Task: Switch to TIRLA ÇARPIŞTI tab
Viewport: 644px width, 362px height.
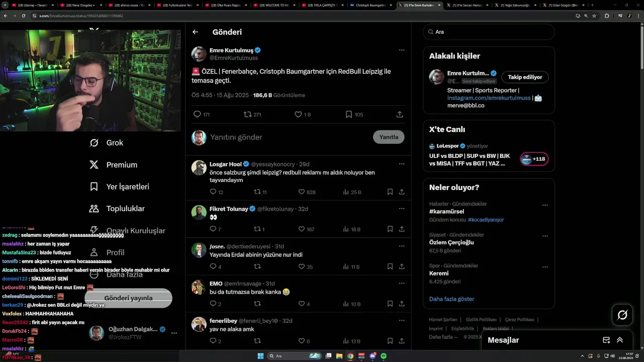Action: click(321, 5)
